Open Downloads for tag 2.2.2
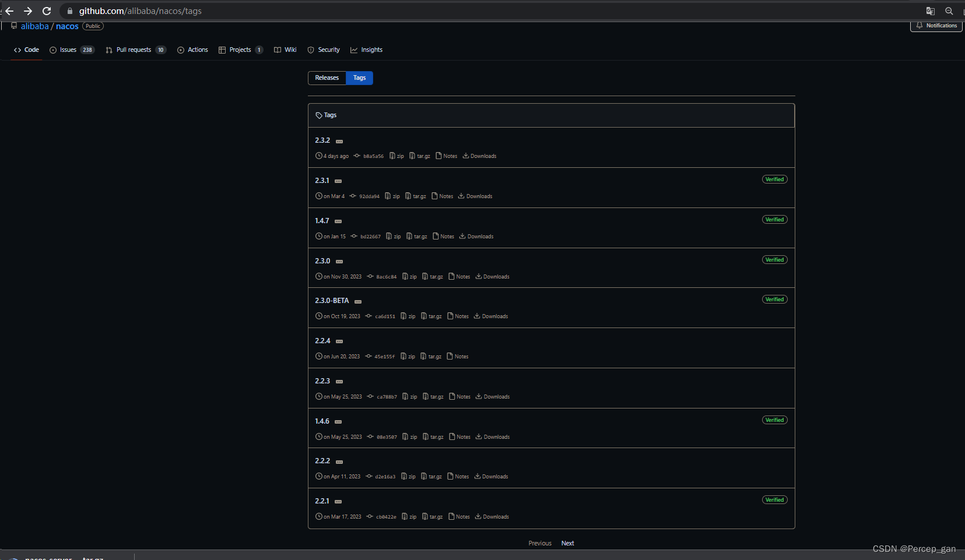Screen dimensions: 965x560 click(x=491, y=477)
